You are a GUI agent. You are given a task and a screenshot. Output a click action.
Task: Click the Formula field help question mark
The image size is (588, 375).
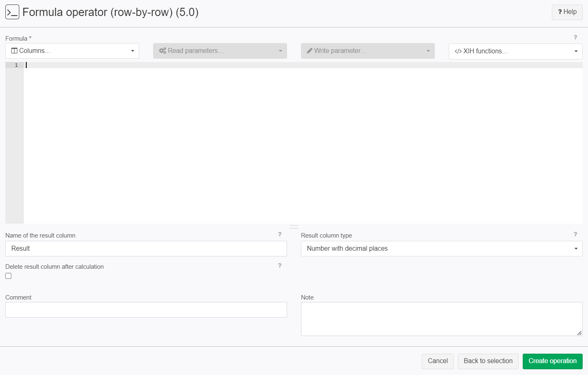[x=575, y=37]
